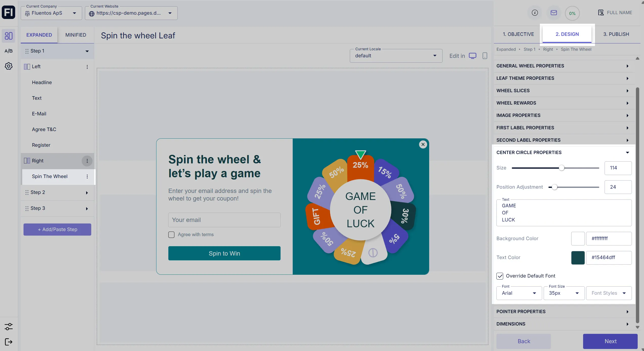Click the green wheel pointer arrow
Viewport: 644px width, 351px height.
coord(360,154)
